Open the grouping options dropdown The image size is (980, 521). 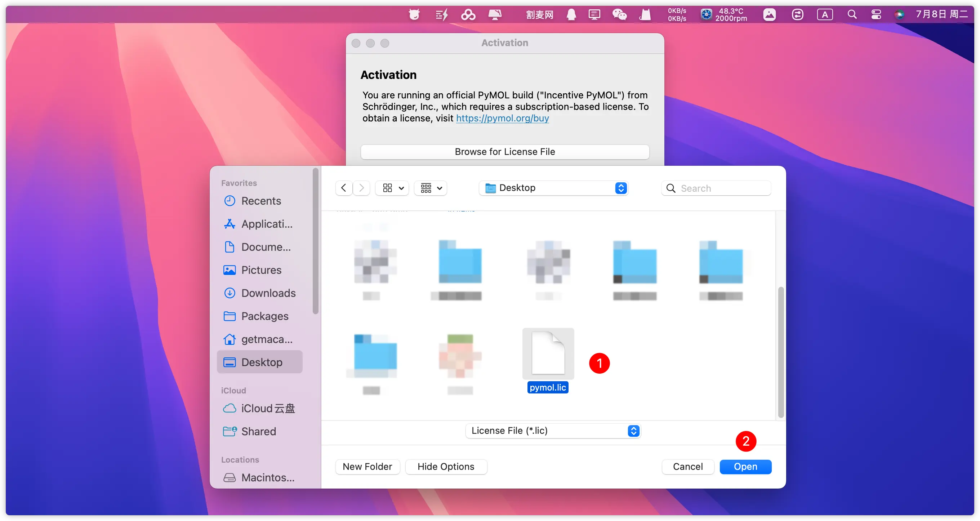(x=431, y=188)
